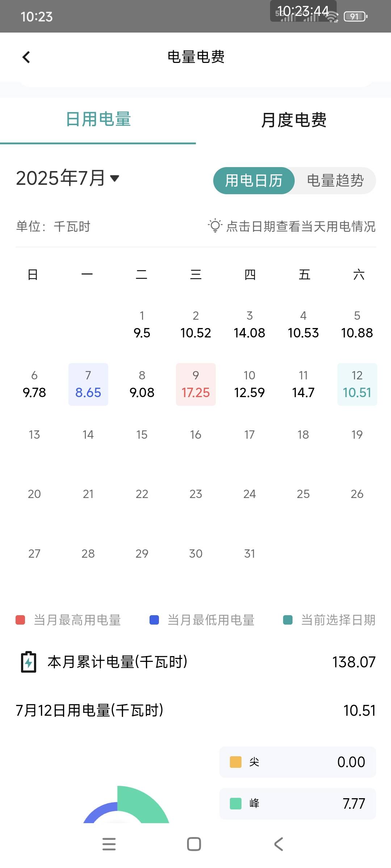The height and width of the screenshot is (868, 391).
Task: Tap calendar date 18
Action: pos(303,434)
